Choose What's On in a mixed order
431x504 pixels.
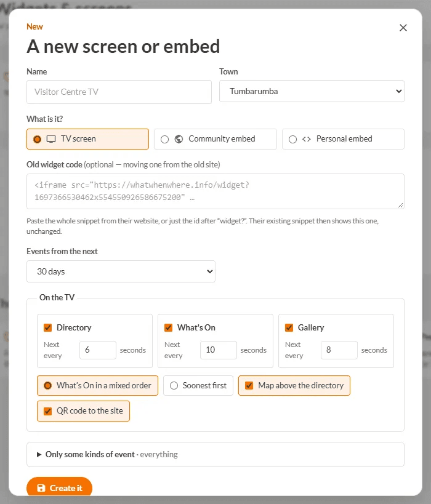(97, 385)
